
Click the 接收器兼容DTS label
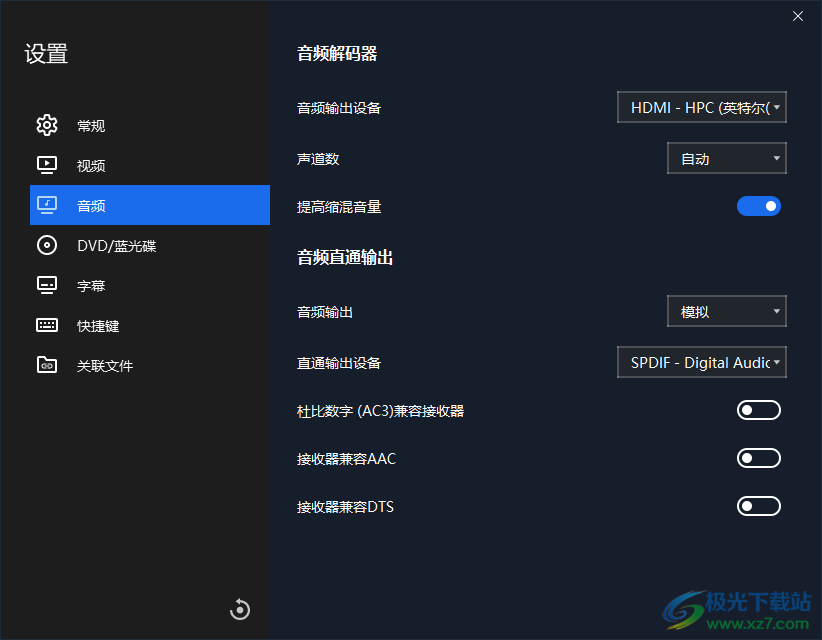tap(345, 507)
